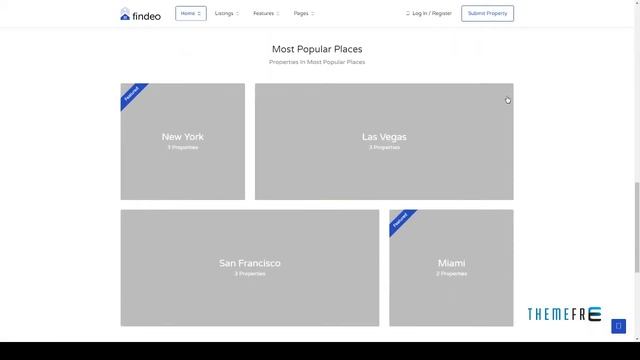The image size is (640, 360).
Task: Open the New York places card
Action: pos(183,142)
